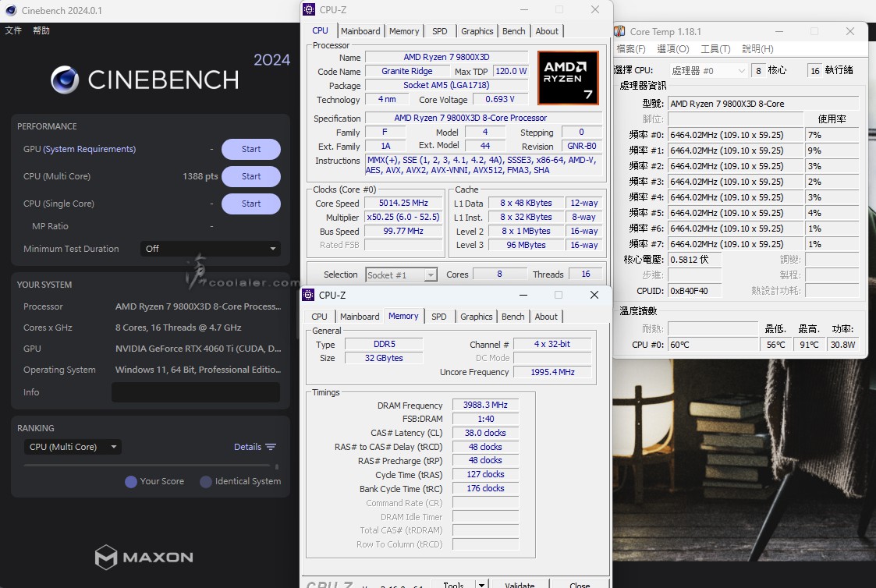The height and width of the screenshot is (588, 876).
Task: Click the Core Temp thermometer title icon
Action: (x=619, y=32)
